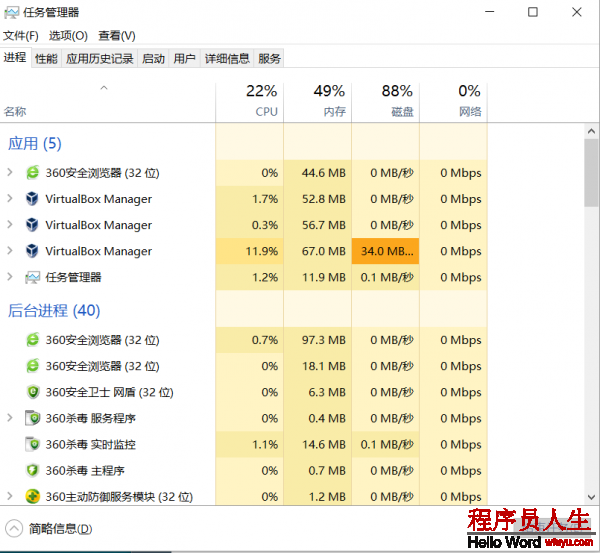Open the 文件(F) menu

pos(21,36)
